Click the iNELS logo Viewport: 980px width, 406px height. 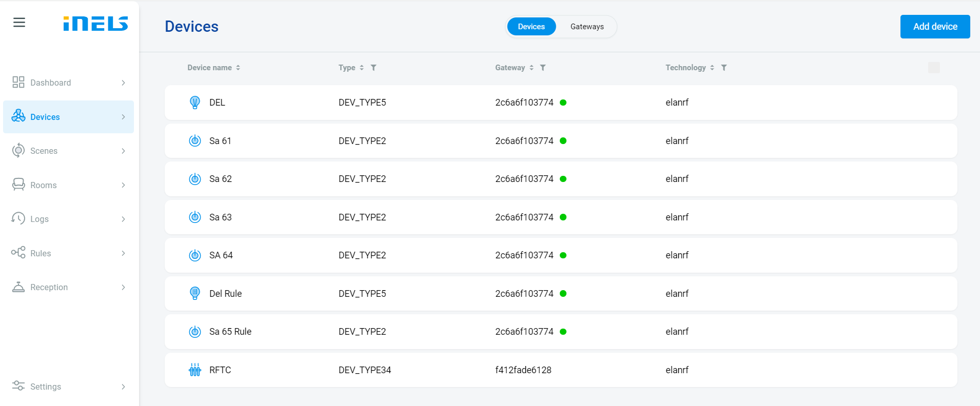(x=95, y=24)
